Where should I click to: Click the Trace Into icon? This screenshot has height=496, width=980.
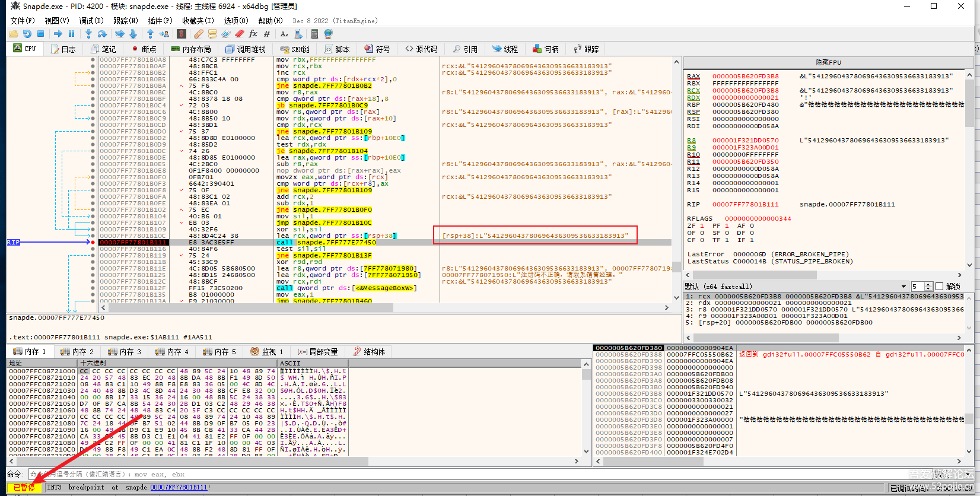pyautogui.click(x=120, y=34)
